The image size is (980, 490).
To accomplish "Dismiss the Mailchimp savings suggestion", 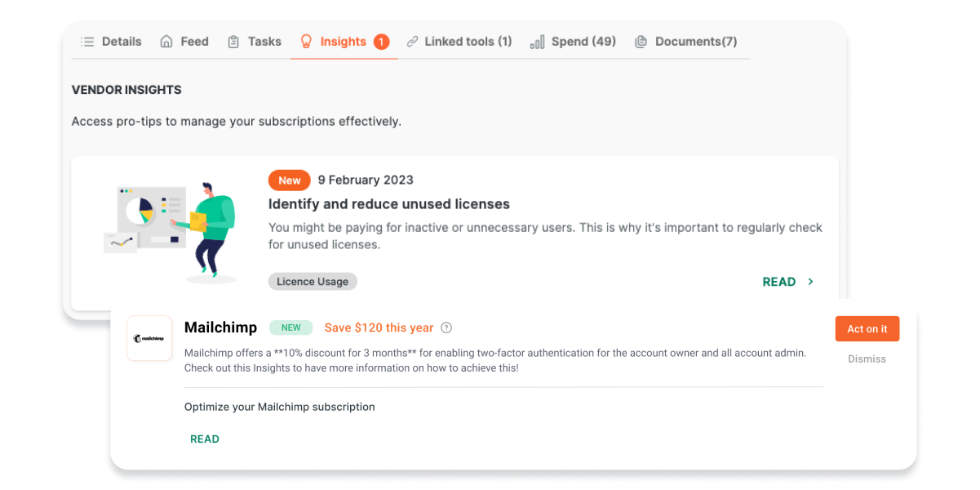I will click(x=867, y=359).
